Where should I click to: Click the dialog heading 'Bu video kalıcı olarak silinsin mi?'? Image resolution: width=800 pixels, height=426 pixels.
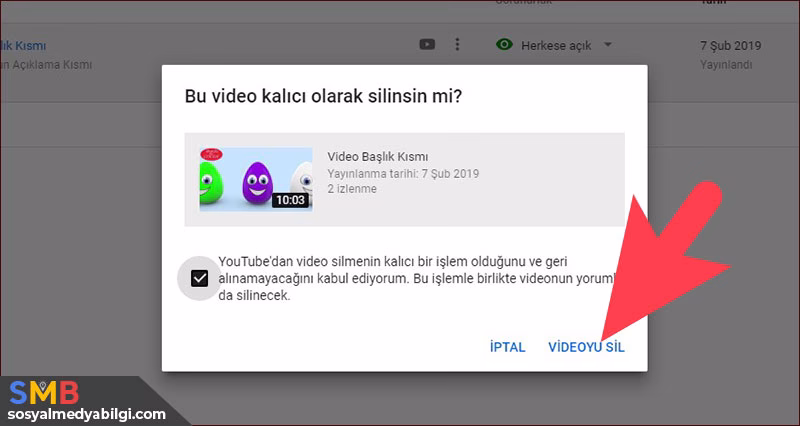(x=323, y=96)
